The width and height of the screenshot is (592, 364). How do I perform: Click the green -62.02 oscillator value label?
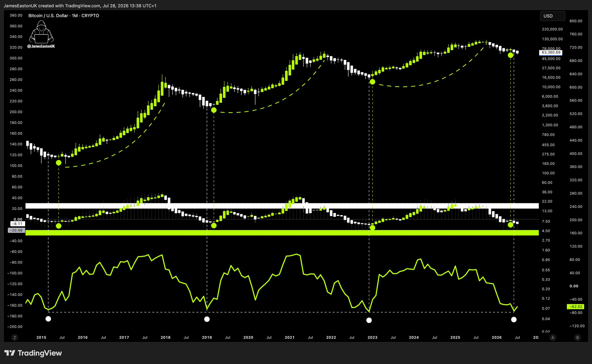click(x=575, y=307)
